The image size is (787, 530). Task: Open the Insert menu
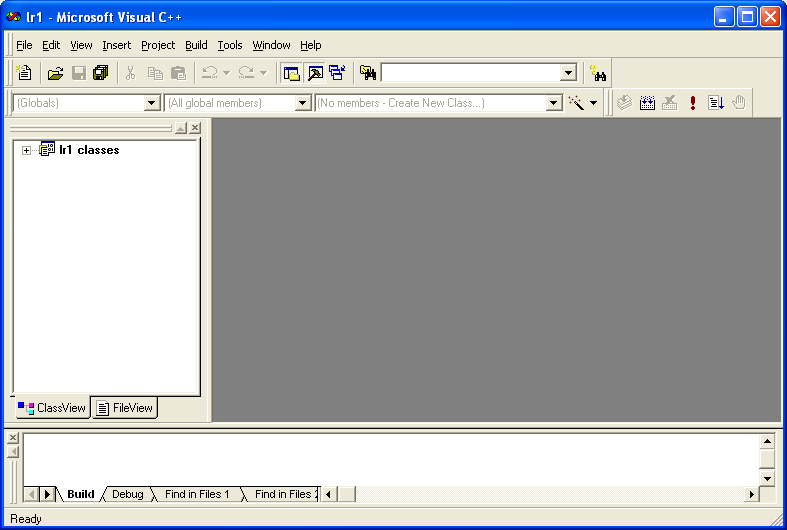[x=116, y=45]
